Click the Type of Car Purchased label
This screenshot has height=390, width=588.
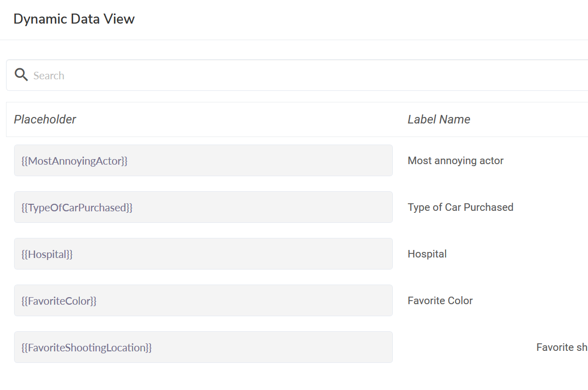[461, 207]
